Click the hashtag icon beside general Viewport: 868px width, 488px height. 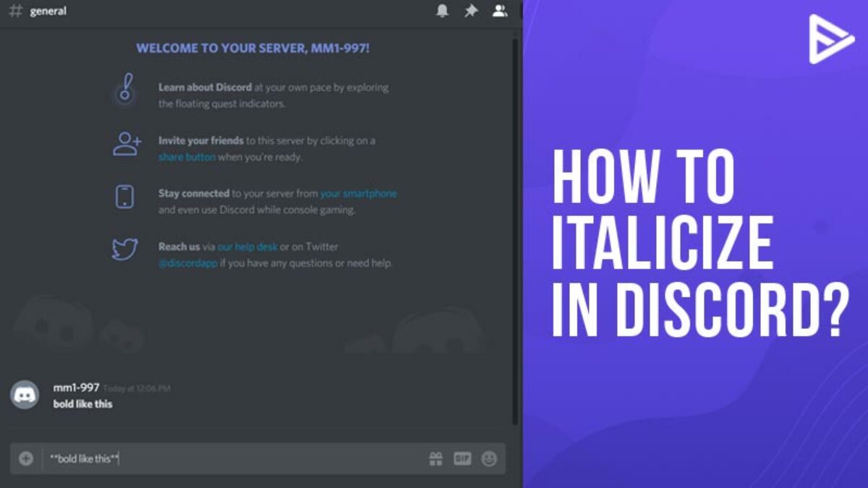(x=15, y=12)
